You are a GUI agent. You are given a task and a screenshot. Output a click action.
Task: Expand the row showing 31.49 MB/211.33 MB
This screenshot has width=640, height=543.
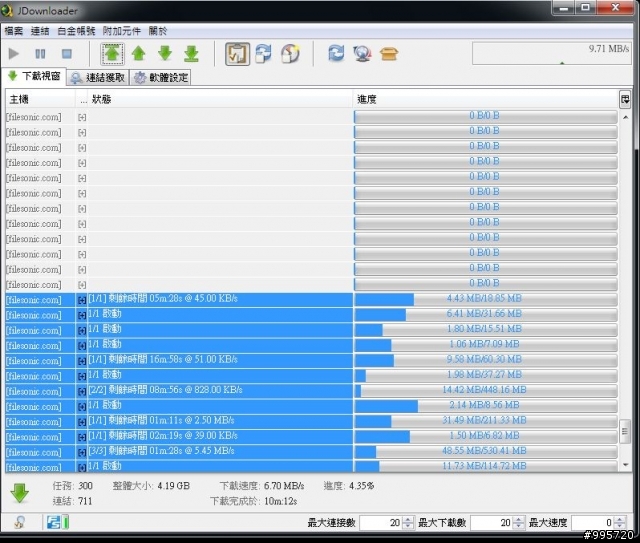point(82,422)
